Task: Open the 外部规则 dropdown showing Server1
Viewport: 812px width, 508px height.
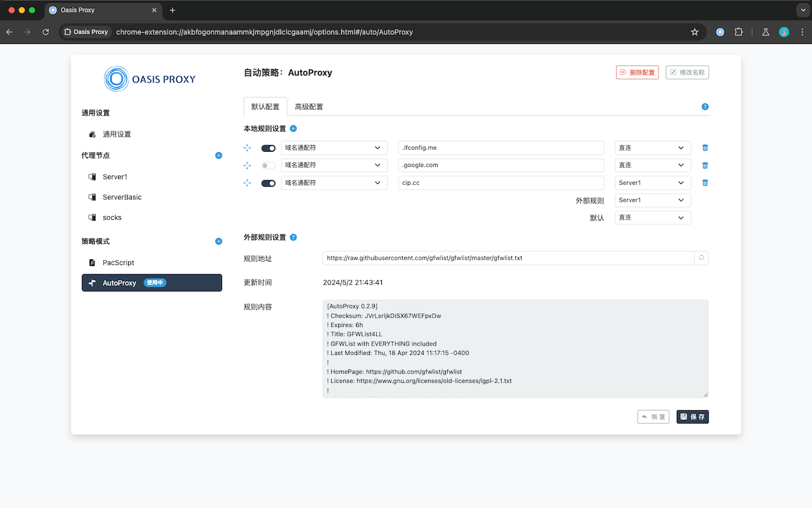Action: (x=652, y=200)
